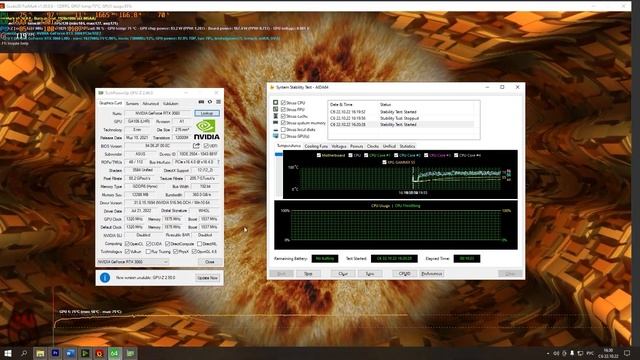Click the Update Now button in GPU-Z
640x360 pixels.
207,278
